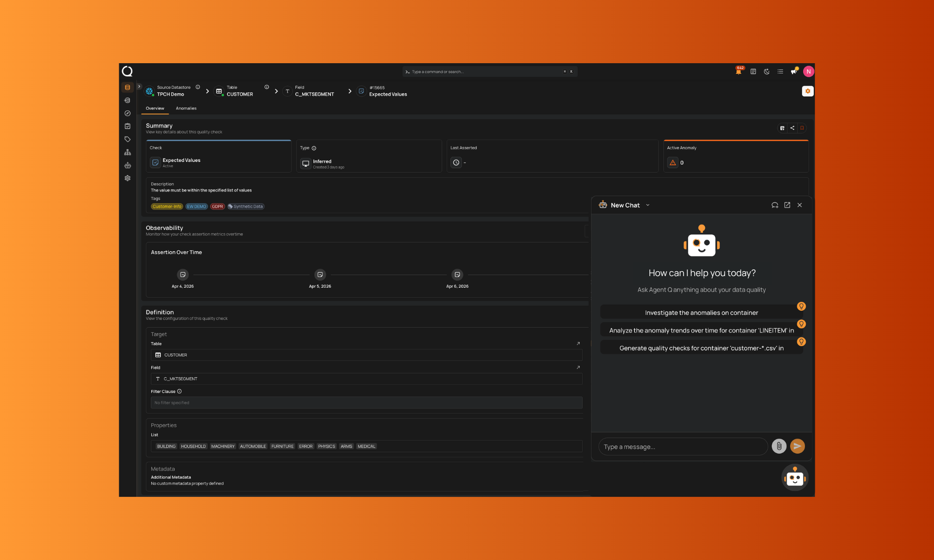Click the Investigate the anomalies on container suggestion

tap(701, 313)
